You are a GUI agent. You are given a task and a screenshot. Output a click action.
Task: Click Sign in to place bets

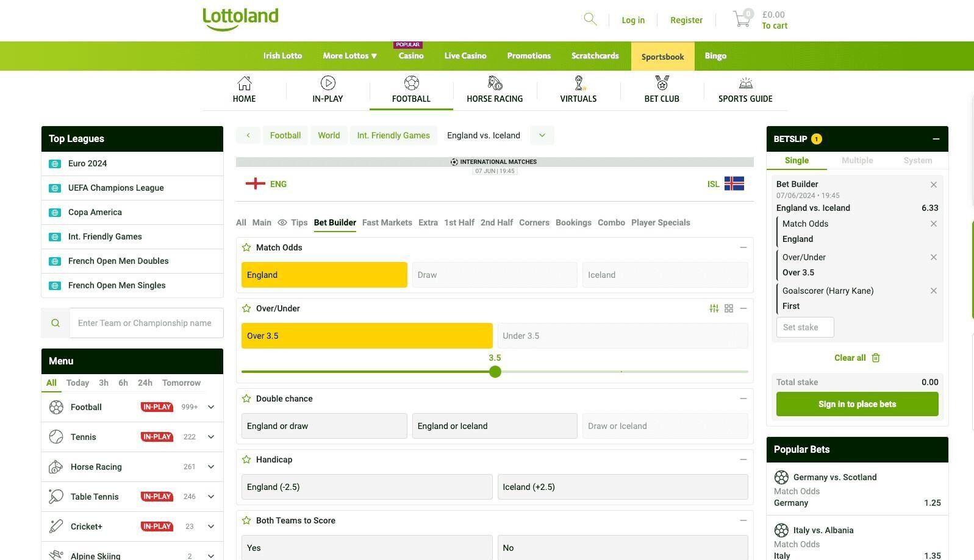coord(857,404)
